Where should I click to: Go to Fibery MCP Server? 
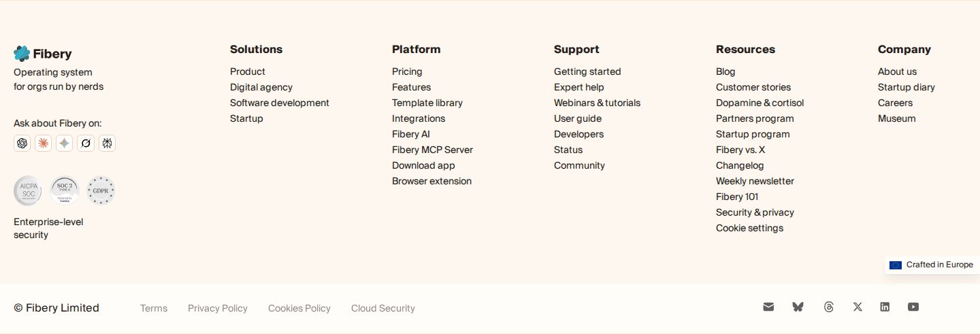point(432,150)
